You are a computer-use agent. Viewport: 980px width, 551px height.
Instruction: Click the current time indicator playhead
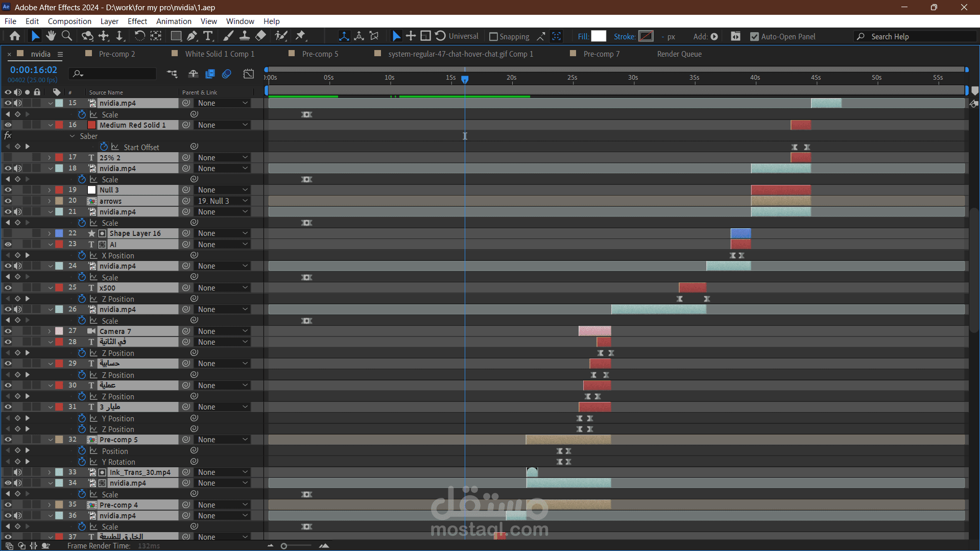pos(465,80)
